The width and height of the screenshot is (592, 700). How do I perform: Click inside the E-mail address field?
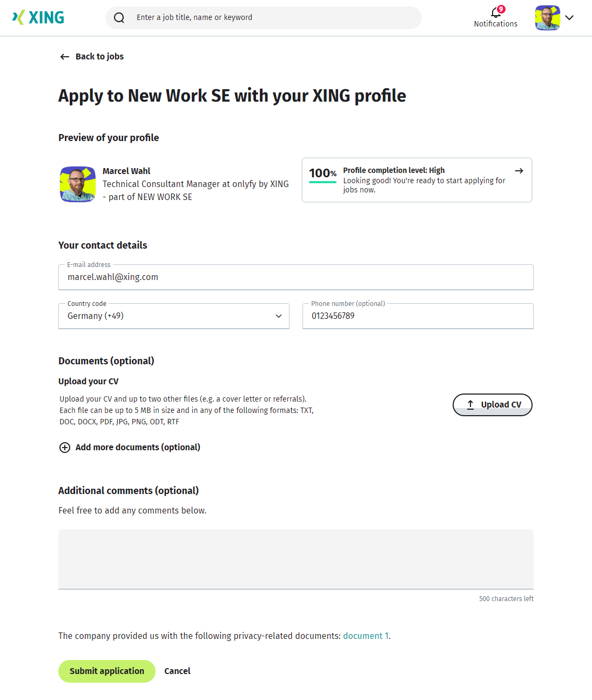[295, 277]
